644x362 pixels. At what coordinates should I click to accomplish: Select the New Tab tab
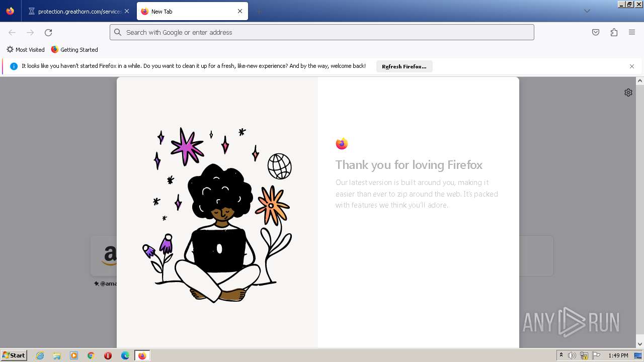pos(192,11)
